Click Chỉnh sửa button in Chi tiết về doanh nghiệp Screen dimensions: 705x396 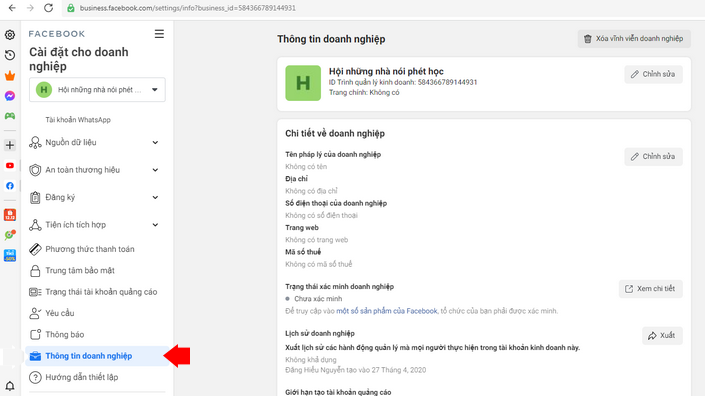[x=653, y=156]
